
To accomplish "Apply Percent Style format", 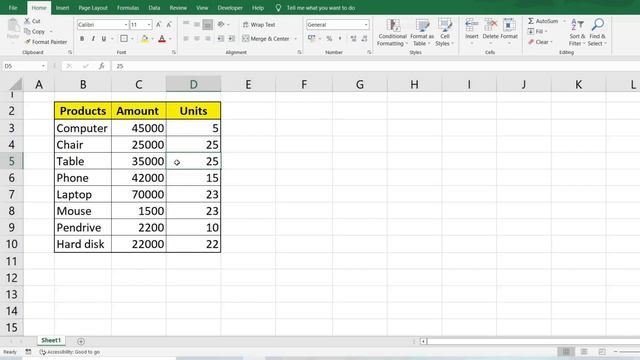I will pyautogui.click(x=329, y=38).
